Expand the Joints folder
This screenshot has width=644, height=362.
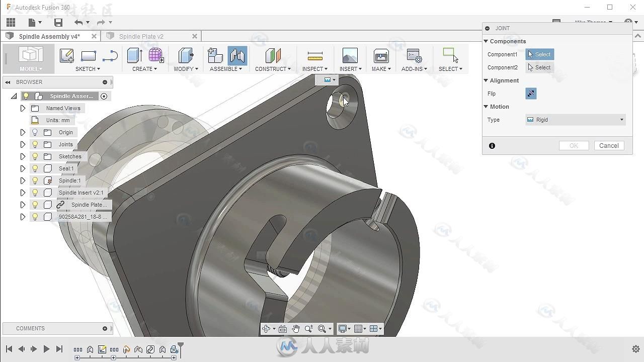pos(23,144)
